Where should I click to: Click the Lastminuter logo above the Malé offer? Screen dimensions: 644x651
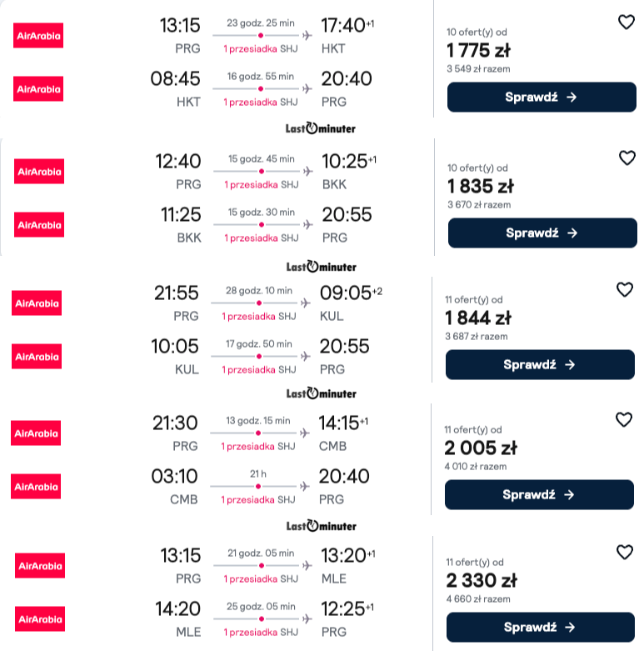322,526
